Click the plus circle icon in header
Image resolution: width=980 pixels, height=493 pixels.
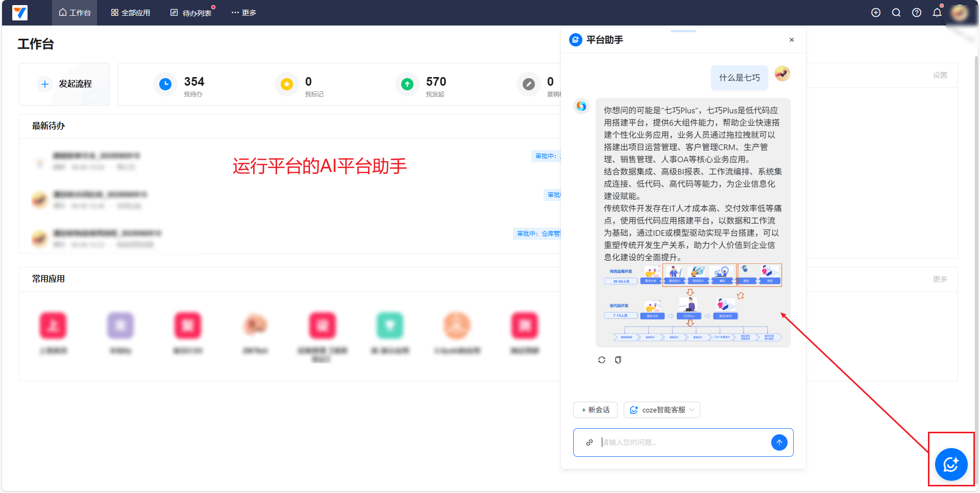876,13
